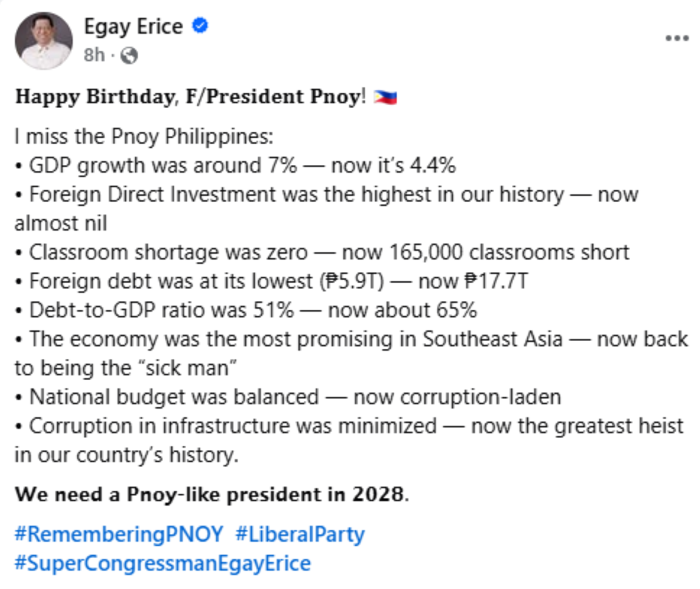Click the Happy Birthday F/President Pnoy headline

(190, 96)
